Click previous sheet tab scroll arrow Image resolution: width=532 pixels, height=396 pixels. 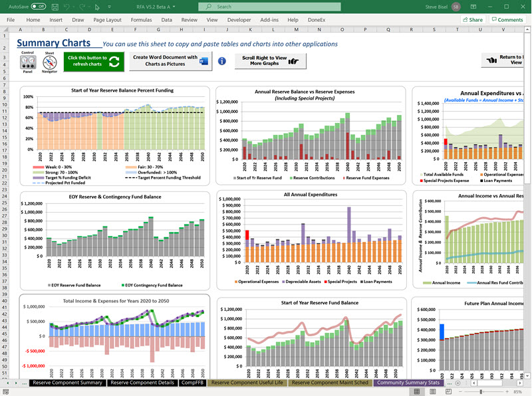click(8, 383)
